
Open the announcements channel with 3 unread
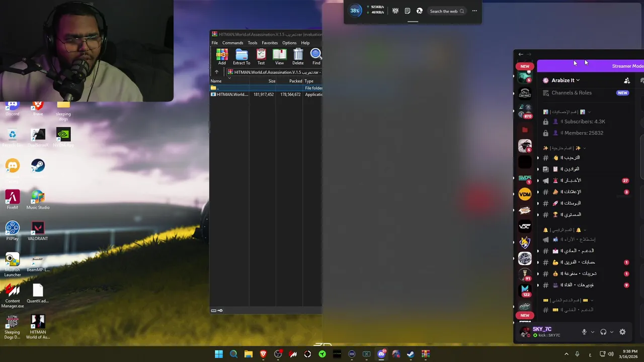coord(586,192)
